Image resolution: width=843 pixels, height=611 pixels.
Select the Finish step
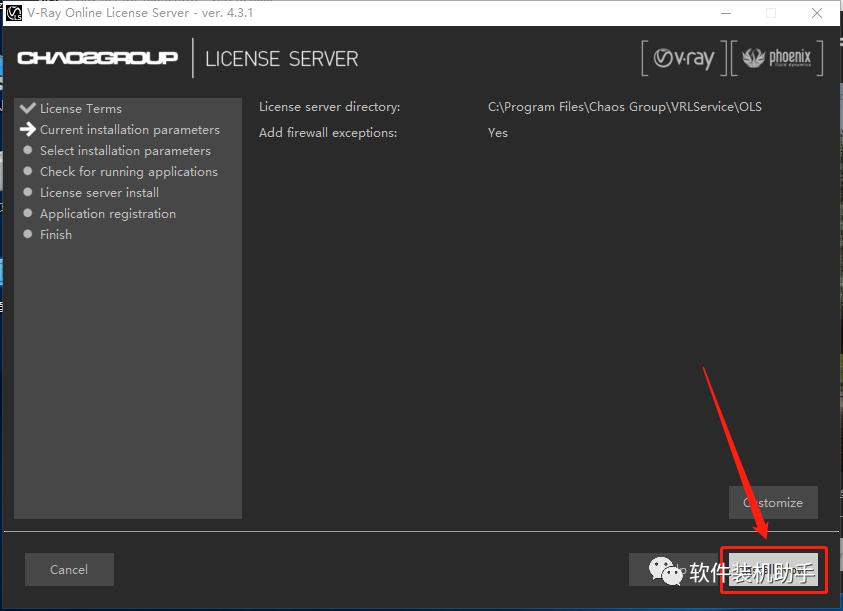[x=55, y=235]
